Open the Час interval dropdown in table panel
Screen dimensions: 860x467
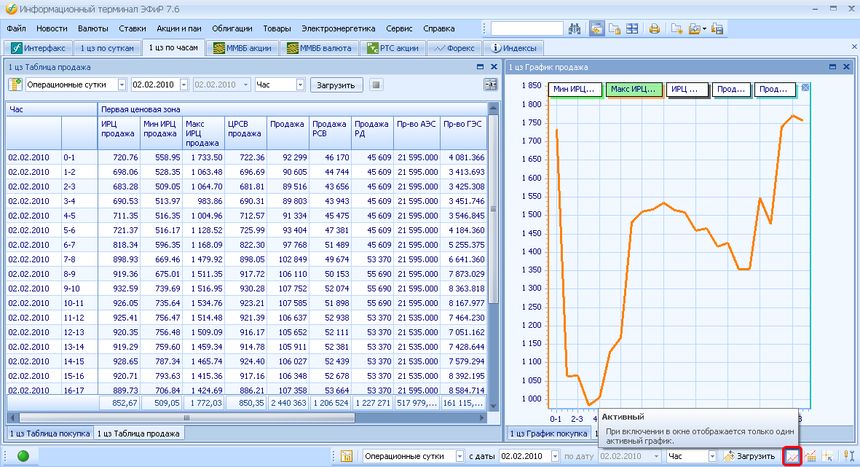[299, 85]
